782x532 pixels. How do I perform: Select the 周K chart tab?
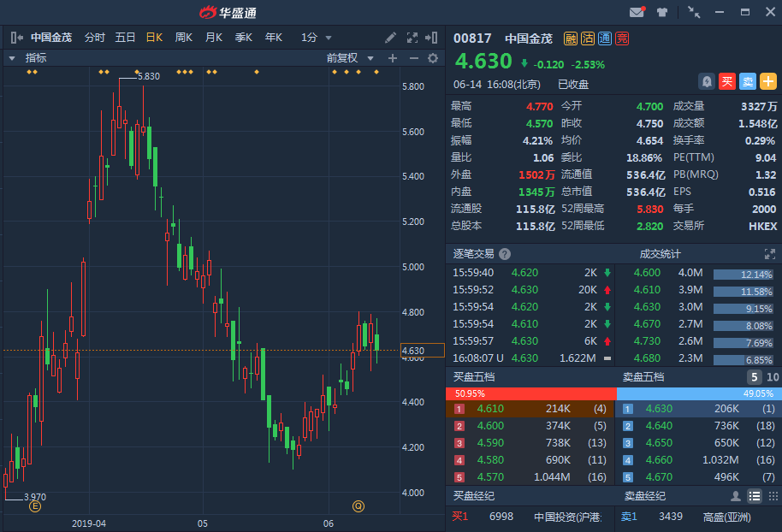pyautogui.click(x=184, y=38)
